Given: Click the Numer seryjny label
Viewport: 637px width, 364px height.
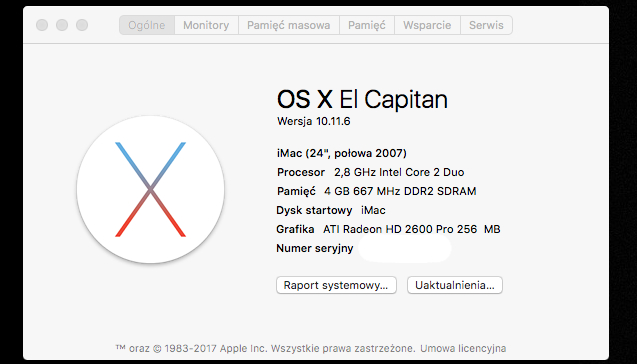Looking at the screenshot, I should (x=315, y=248).
